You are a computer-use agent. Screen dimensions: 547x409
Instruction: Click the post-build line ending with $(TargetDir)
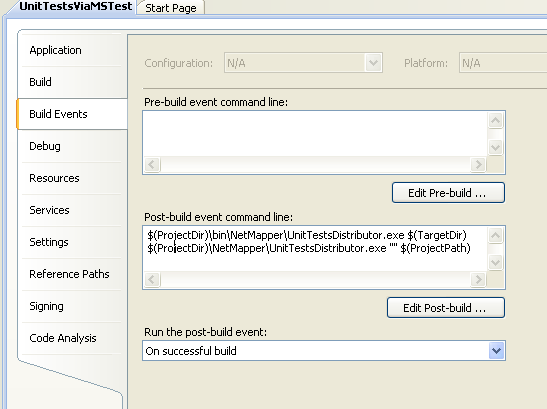click(307, 235)
